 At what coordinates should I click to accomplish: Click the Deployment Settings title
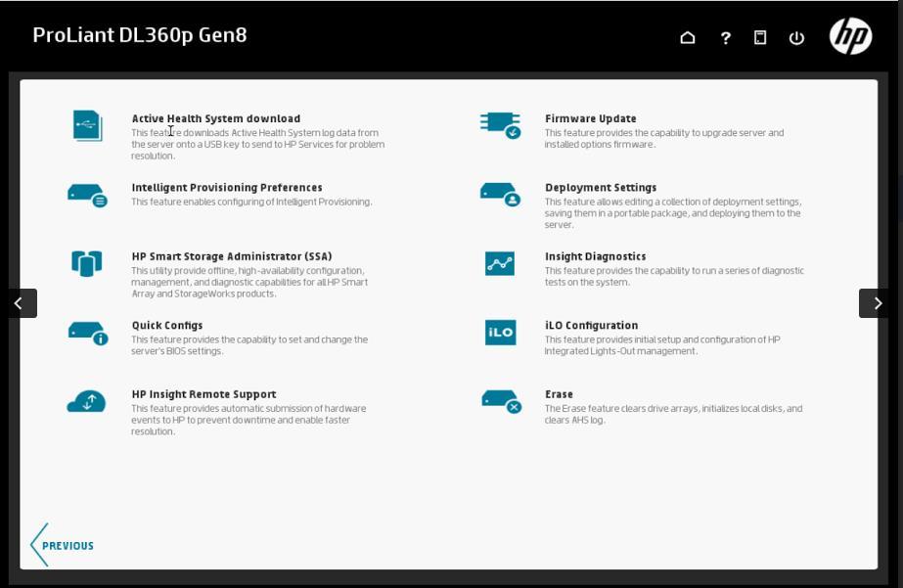tap(601, 188)
